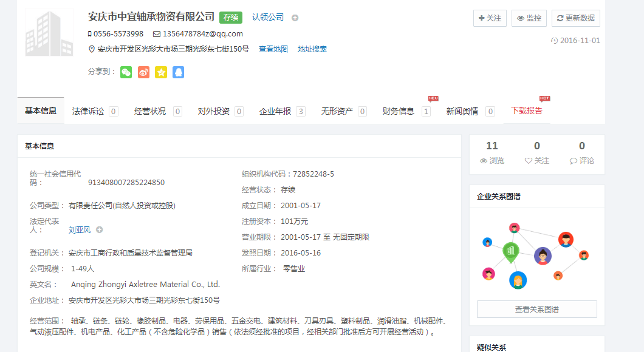Switch to 企业年报 tab
The image size is (644, 352).
(275, 111)
